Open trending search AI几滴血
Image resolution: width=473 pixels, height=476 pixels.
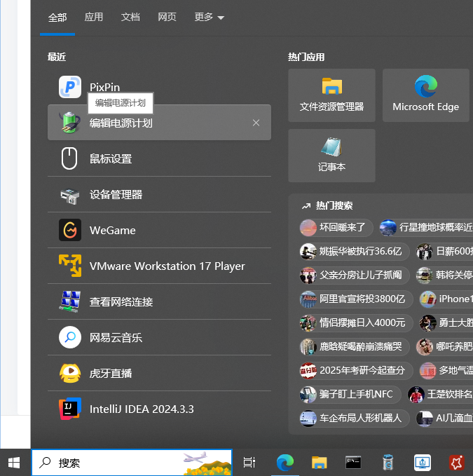pos(444,418)
